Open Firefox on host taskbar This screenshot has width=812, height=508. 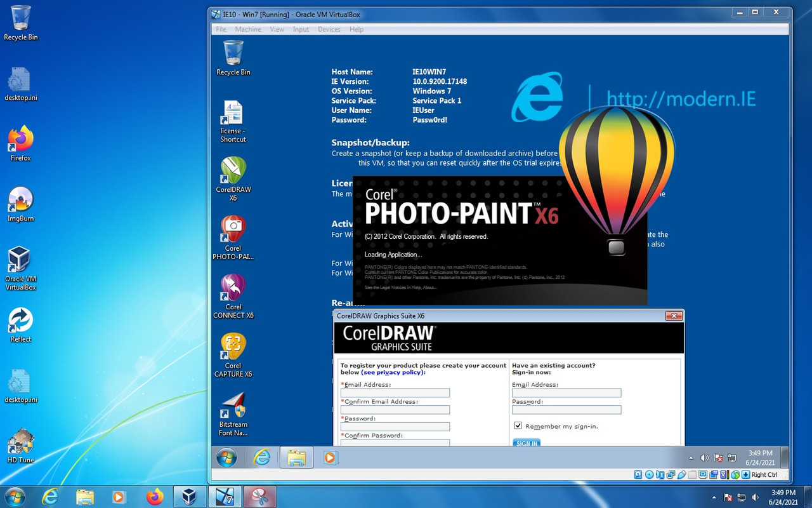(154, 497)
